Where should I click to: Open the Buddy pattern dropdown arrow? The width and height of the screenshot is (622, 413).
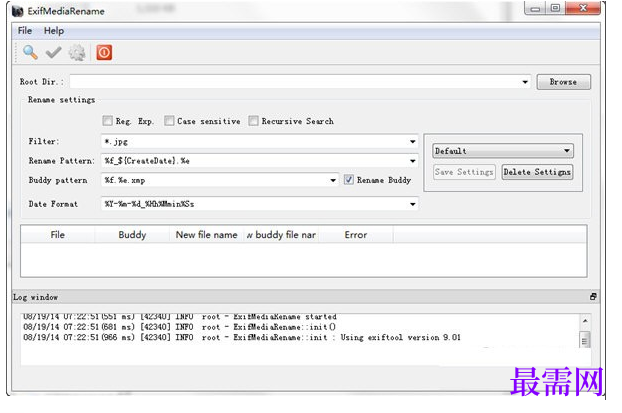tap(333, 180)
